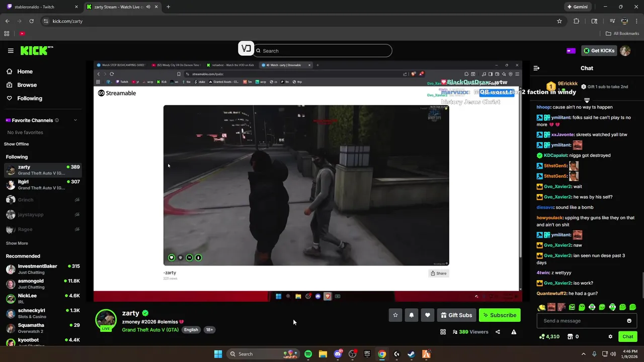Click the Kick search field

pyautogui.click(x=322, y=51)
